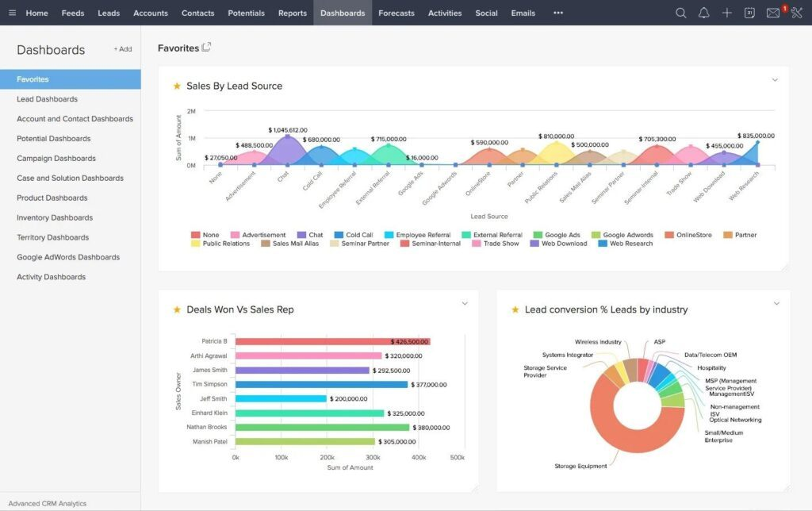Open the setup tools icon
This screenshot has height=511, width=812.
click(x=796, y=13)
